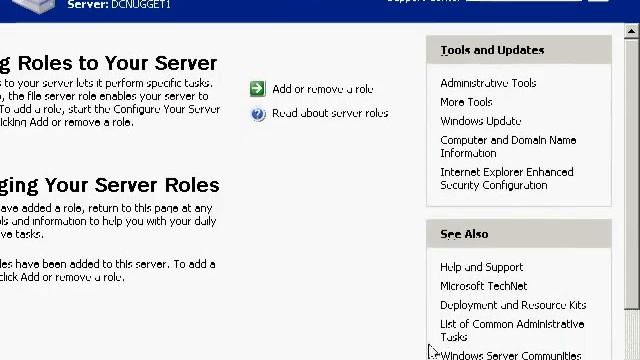Click the See Also heading
This screenshot has width=640, height=360.
tap(464, 234)
